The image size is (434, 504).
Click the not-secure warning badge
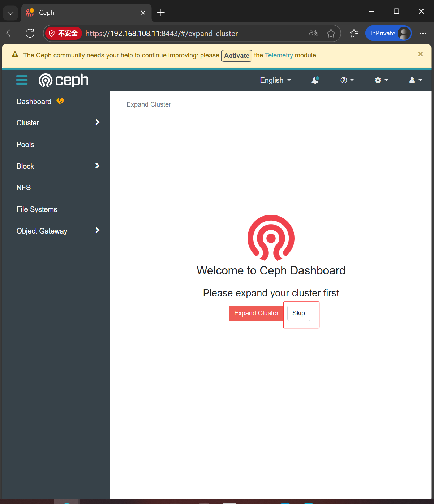64,33
